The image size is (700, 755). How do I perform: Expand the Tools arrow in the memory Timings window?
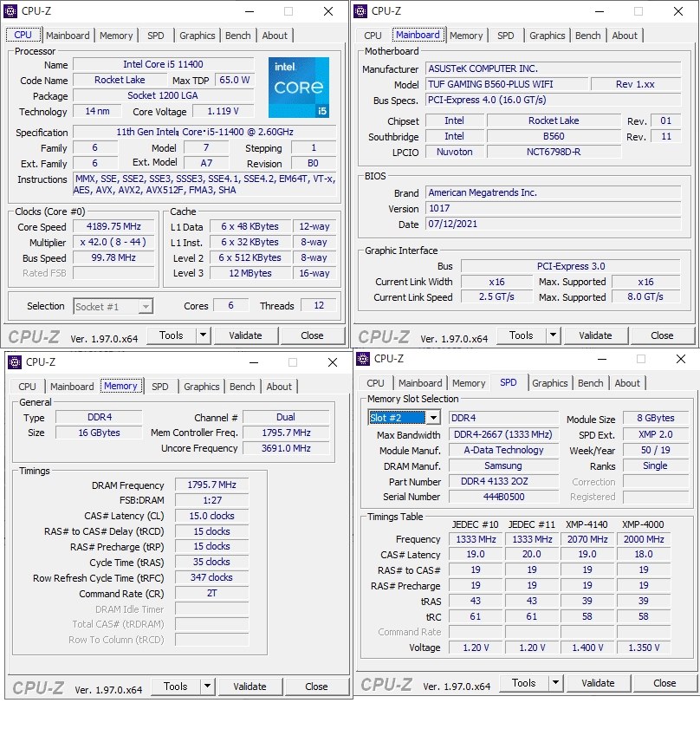[207, 687]
